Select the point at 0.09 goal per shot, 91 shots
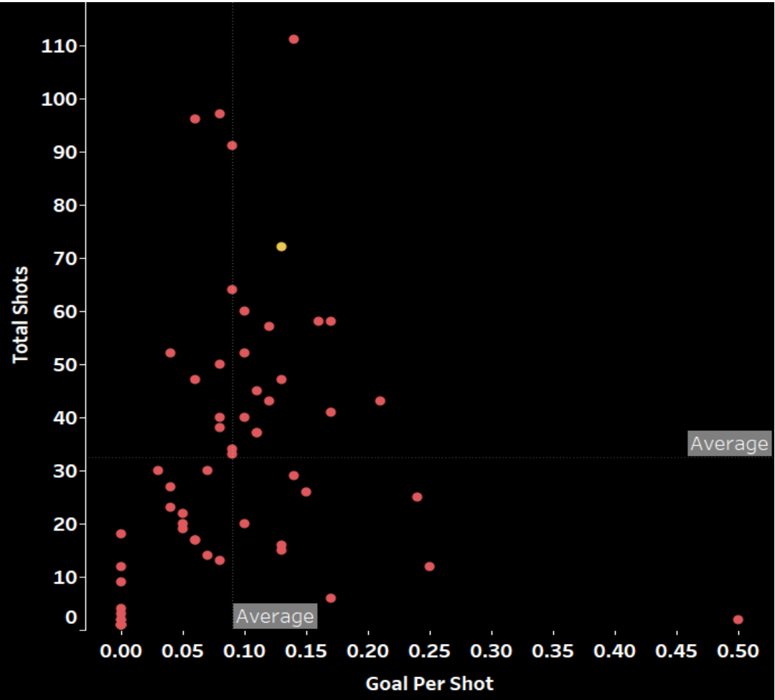775x700 pixels. [232, 146]
